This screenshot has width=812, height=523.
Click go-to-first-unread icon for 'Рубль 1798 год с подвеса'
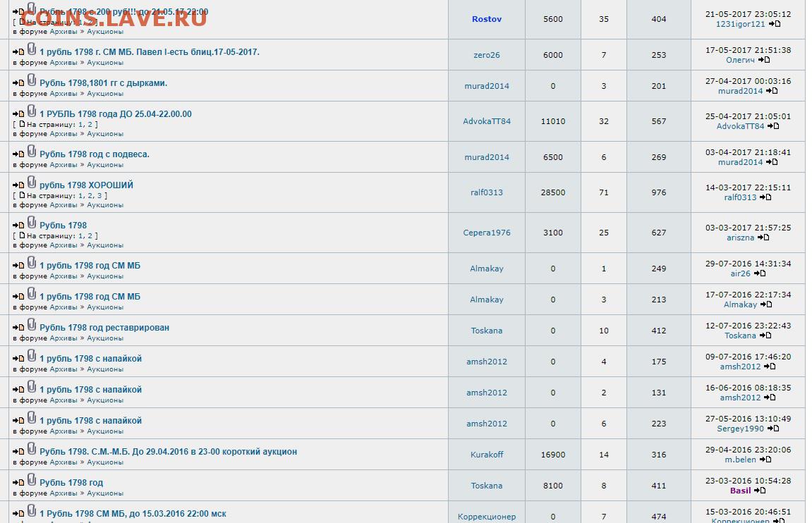coord(18,154)
